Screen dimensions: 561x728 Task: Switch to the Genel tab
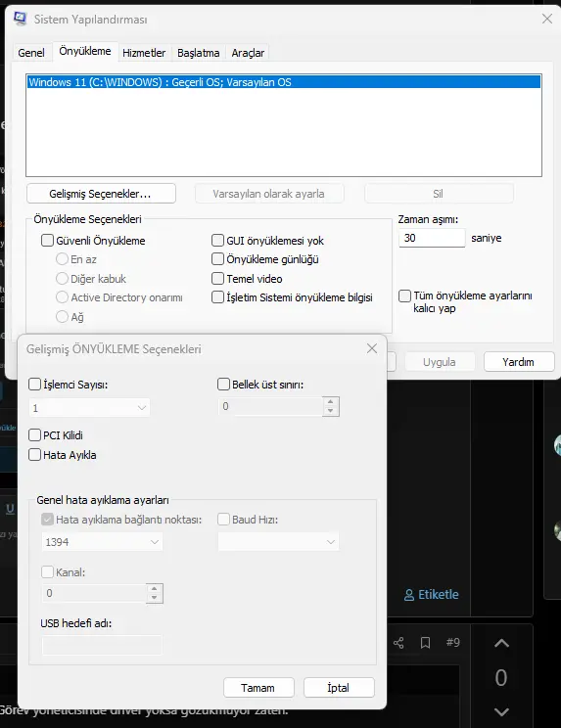tap(31, 53)
